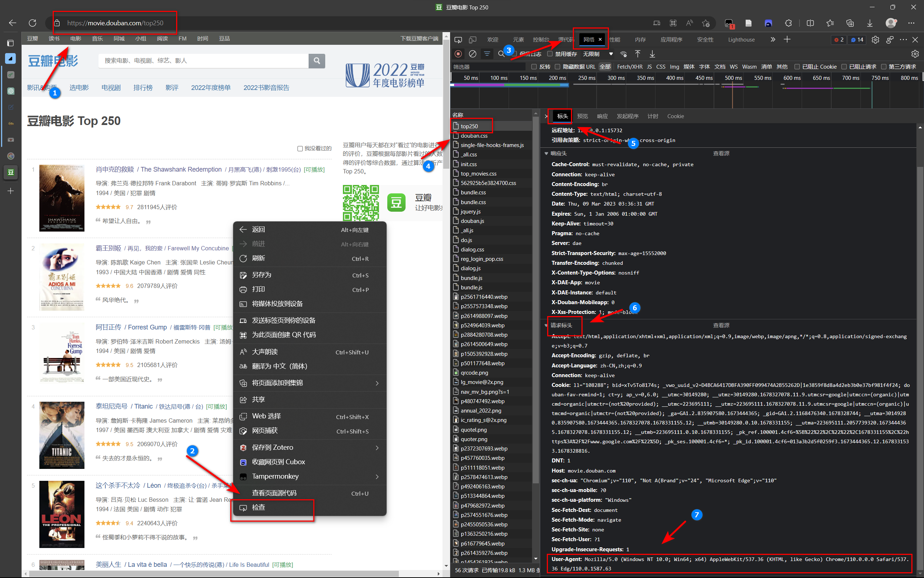Enable the 已阻止请求 checkbox
The width and height of the screenshot is (924, 578).
[844, 67]
